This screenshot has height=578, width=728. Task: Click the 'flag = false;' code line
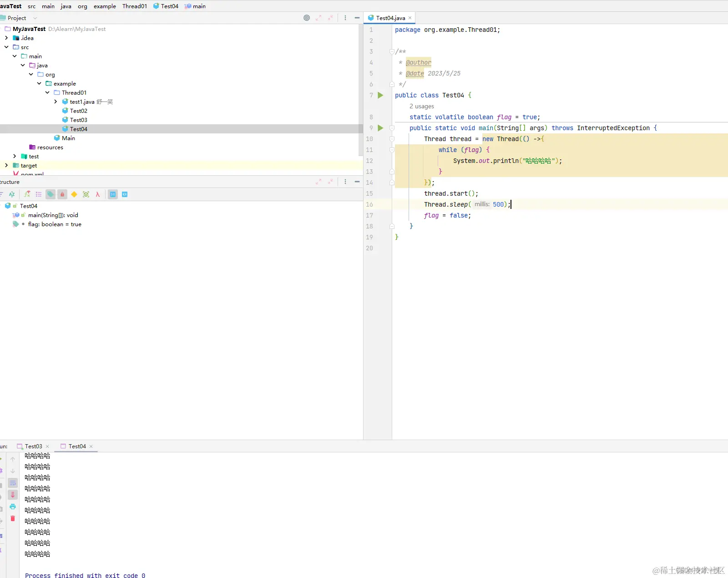[448, 215]
